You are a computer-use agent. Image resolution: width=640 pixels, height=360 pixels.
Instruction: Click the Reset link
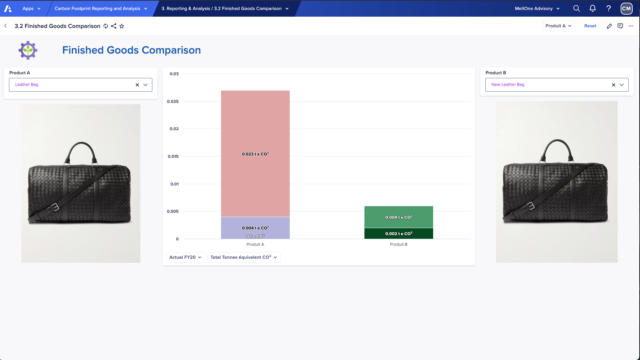590,26
